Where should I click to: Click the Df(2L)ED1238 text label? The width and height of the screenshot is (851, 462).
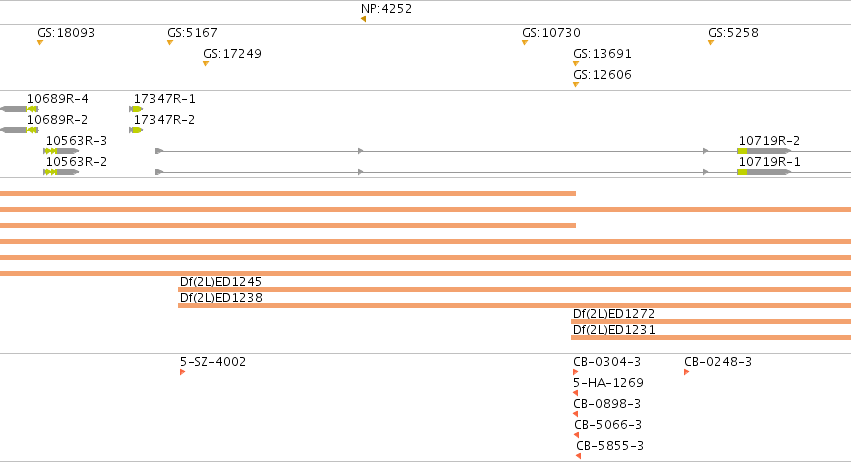pyautogui.click(x=221, y=298)
